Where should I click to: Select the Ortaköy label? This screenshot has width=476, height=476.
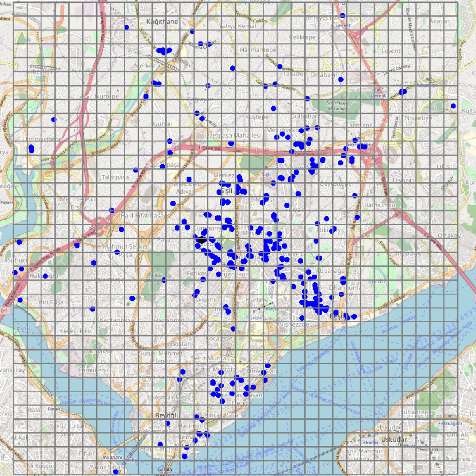tap(449, 236)
